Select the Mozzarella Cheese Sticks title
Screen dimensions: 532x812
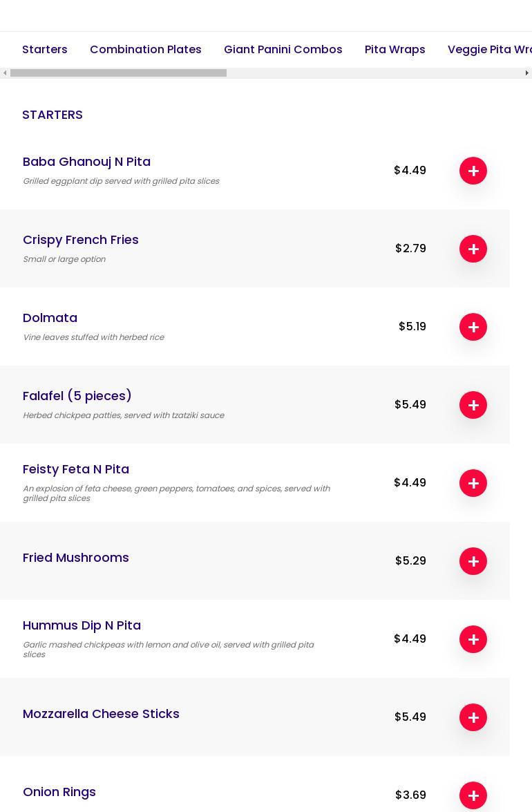pos(101,714)
